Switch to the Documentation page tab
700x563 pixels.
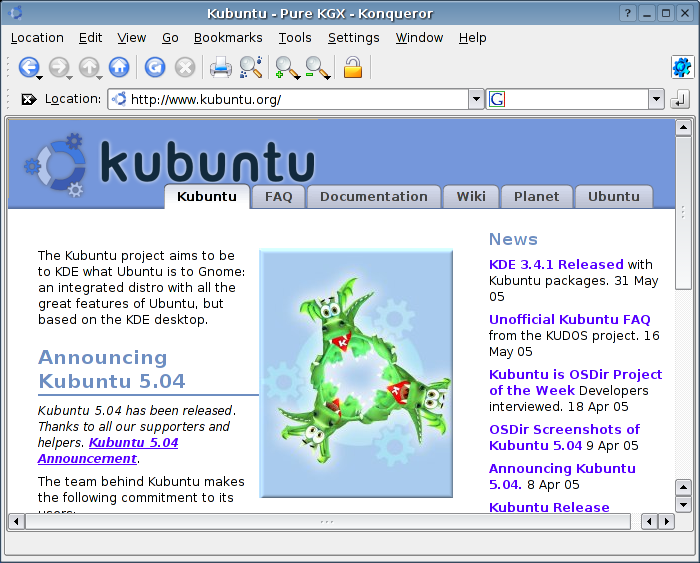(x=374, y=196)
